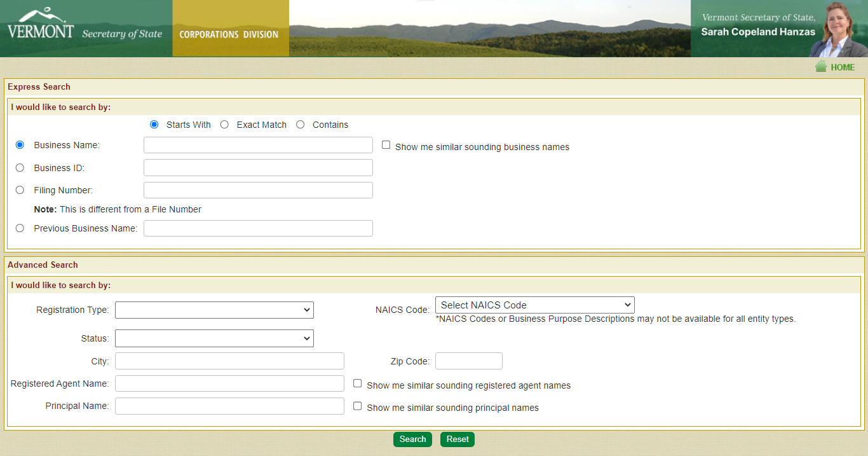Choose the Business ID search radio button

tap(20, 168)
